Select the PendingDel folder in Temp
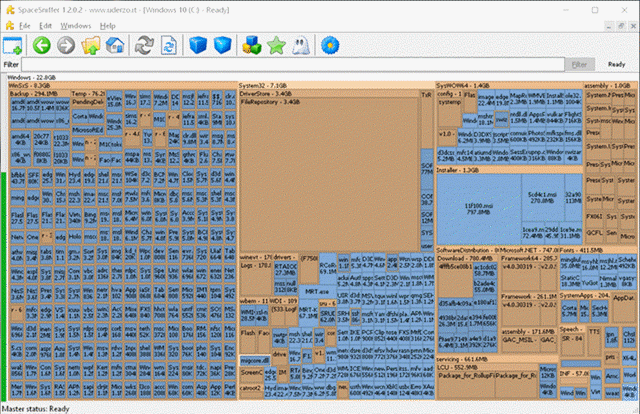The image size is (640, 414). 88,104
